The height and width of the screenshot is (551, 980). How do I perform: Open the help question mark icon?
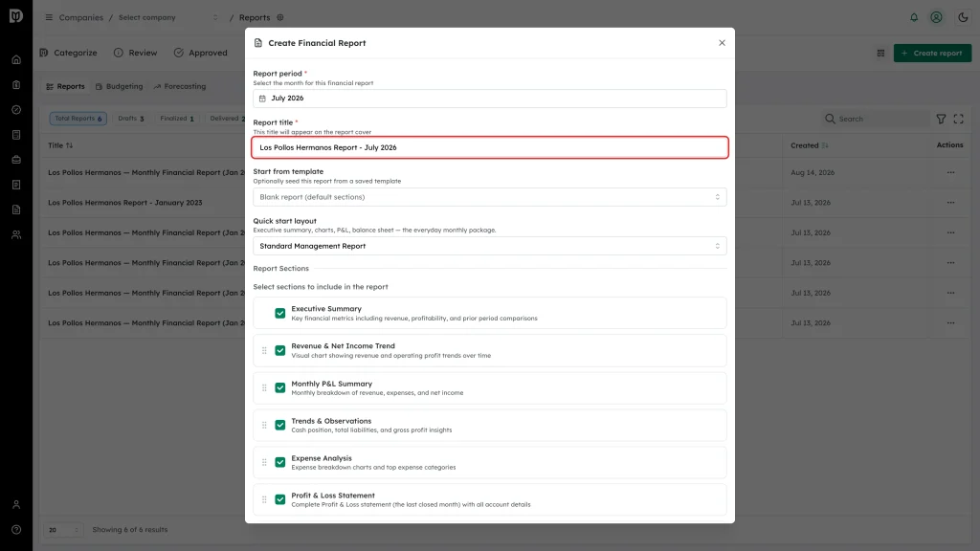16,530
